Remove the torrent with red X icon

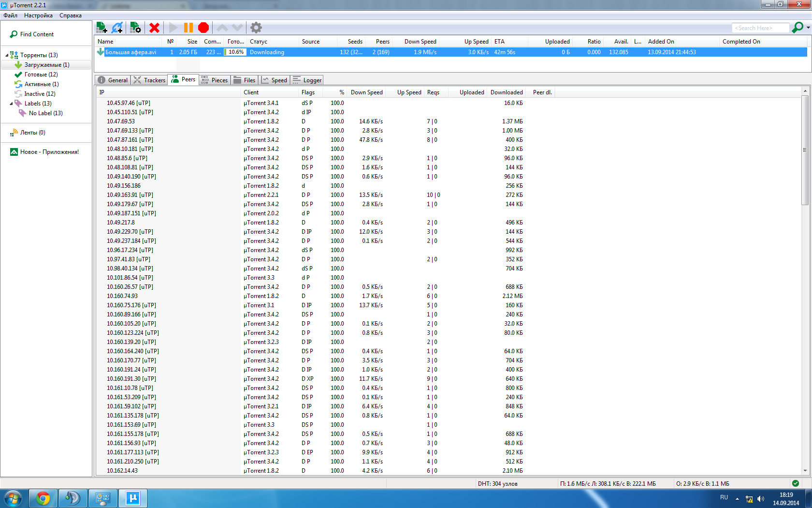click(154, 28)
